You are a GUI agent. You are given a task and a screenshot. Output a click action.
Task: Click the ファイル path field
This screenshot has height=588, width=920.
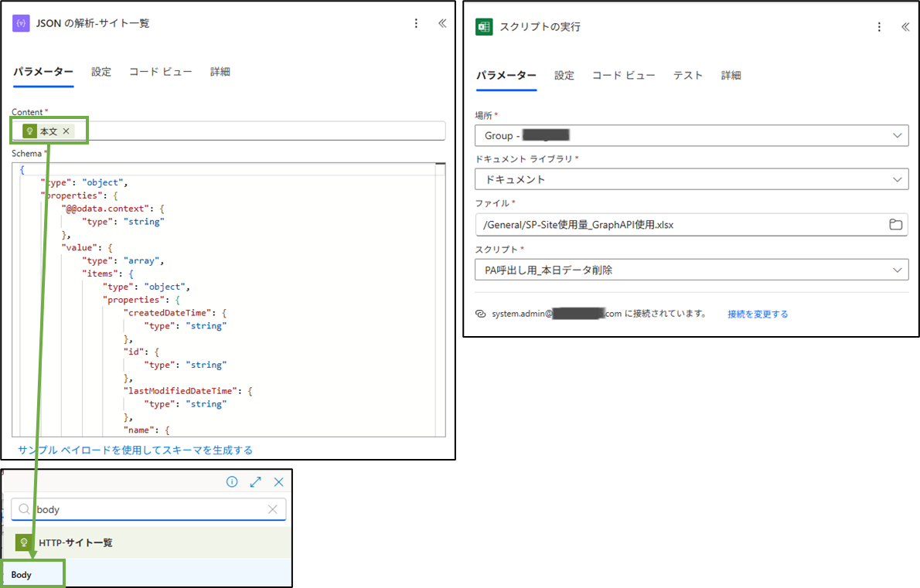pos(692,225)
